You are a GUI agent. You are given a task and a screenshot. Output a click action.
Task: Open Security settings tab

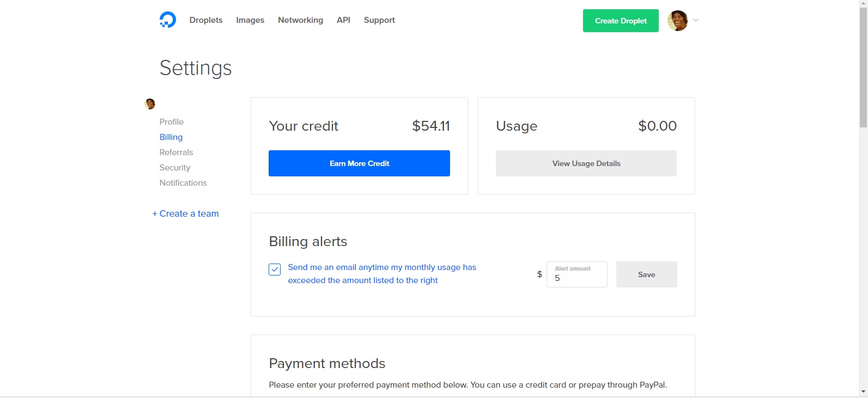click(x=175, y=168)
